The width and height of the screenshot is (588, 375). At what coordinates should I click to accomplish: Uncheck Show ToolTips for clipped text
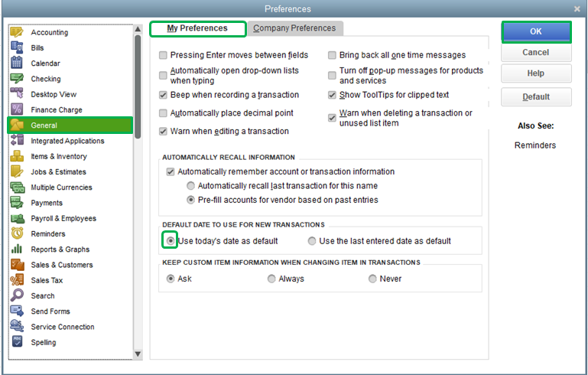pyautogui.click(x=332, y=95)
